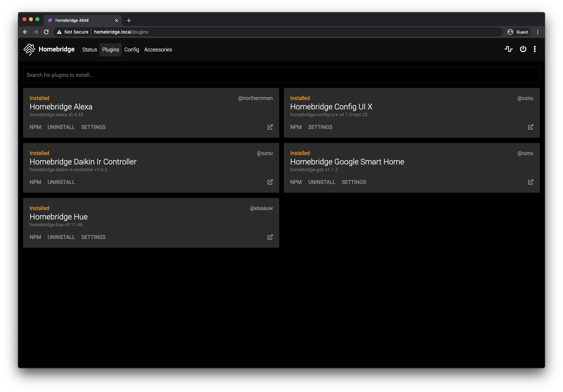The width and height of the screenshot is (563, 392).
Task: Click the Homebridge Hue plugin title
Action: click(x=59, y=217)
